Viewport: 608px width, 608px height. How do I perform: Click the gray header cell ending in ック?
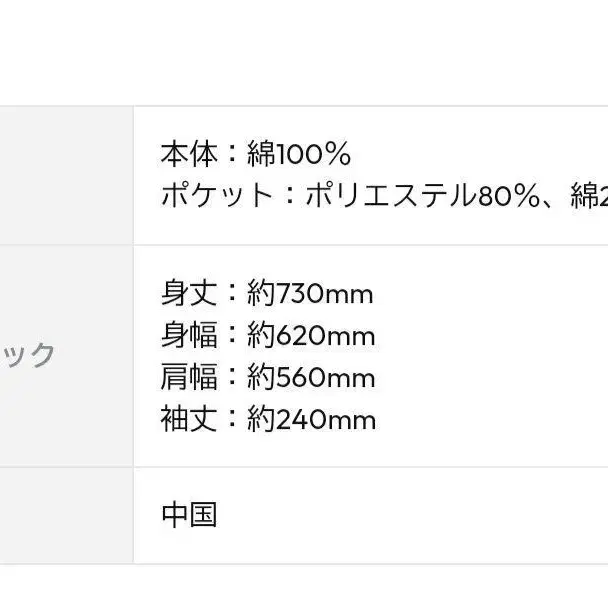(x=67, y=356)
